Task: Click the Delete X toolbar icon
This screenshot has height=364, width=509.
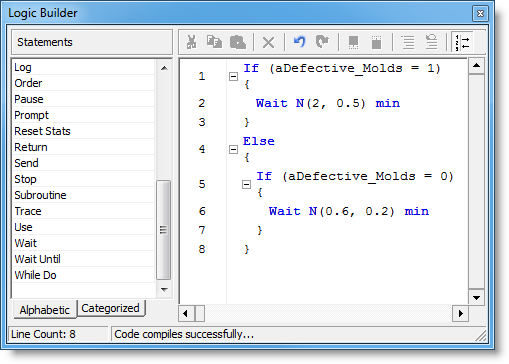Action: [x=268, y=43]
